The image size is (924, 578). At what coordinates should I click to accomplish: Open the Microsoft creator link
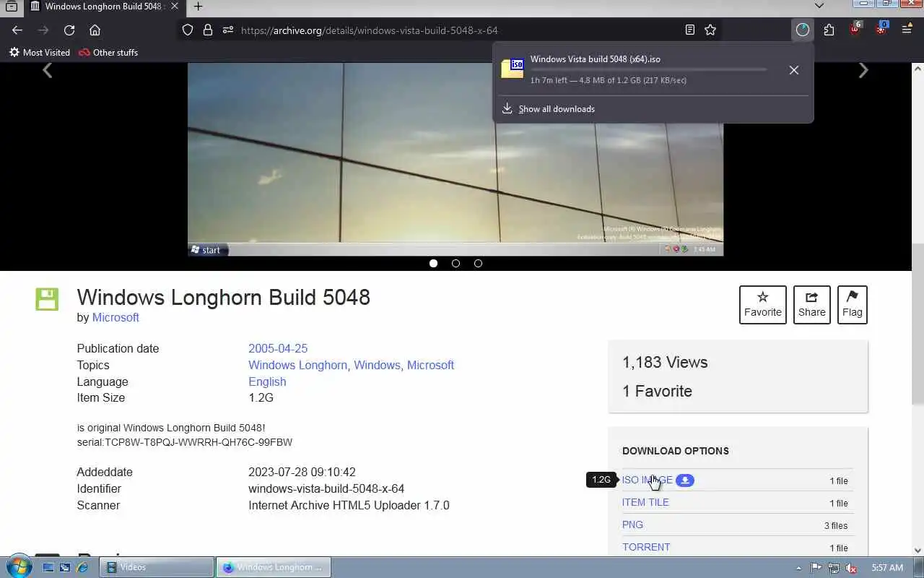coord(115,317)
